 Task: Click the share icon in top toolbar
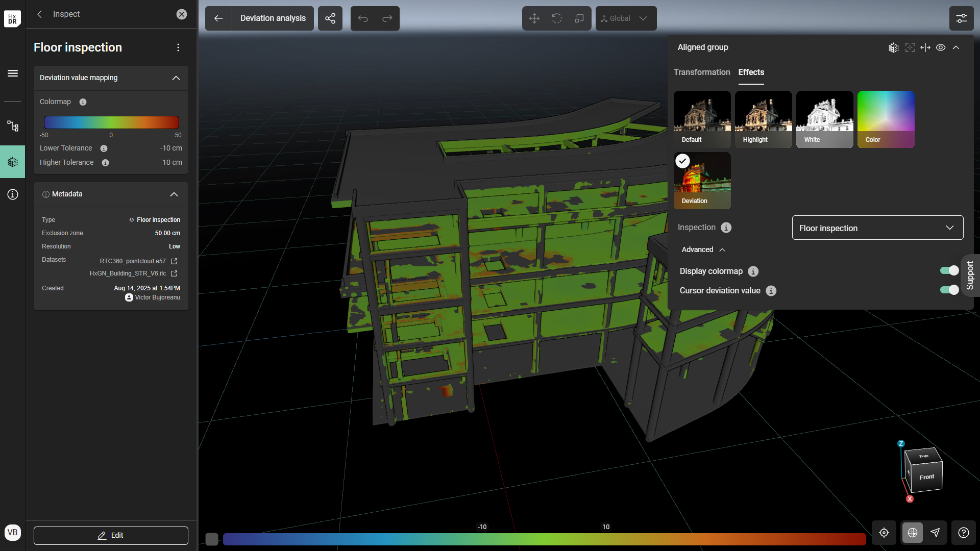coord(330,18)
